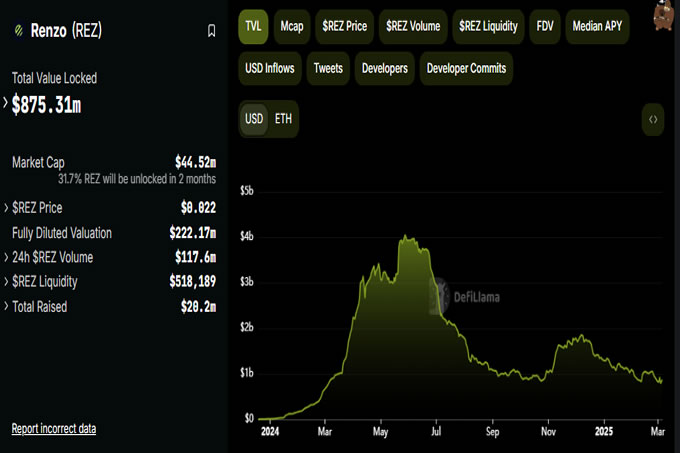The image size is (680, 453).
Task: Click the Renzo logo icon
Action: point(19,30)
